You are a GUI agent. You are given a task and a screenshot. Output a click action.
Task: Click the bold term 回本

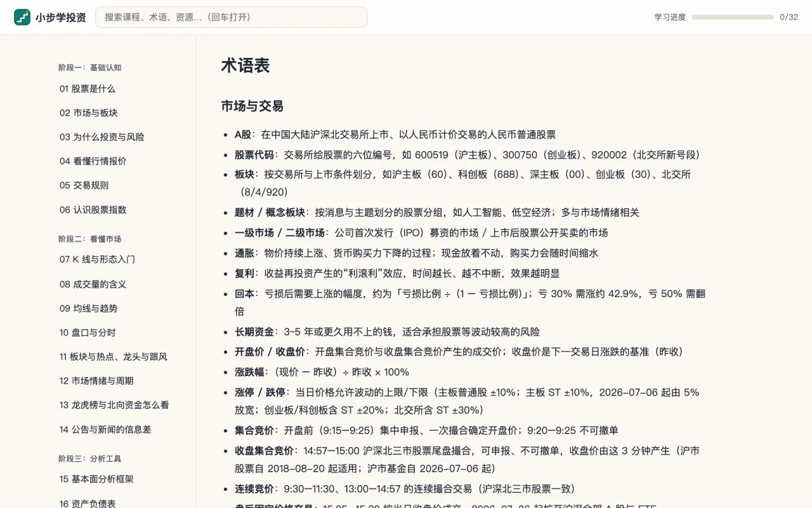(x=245, y=294)
